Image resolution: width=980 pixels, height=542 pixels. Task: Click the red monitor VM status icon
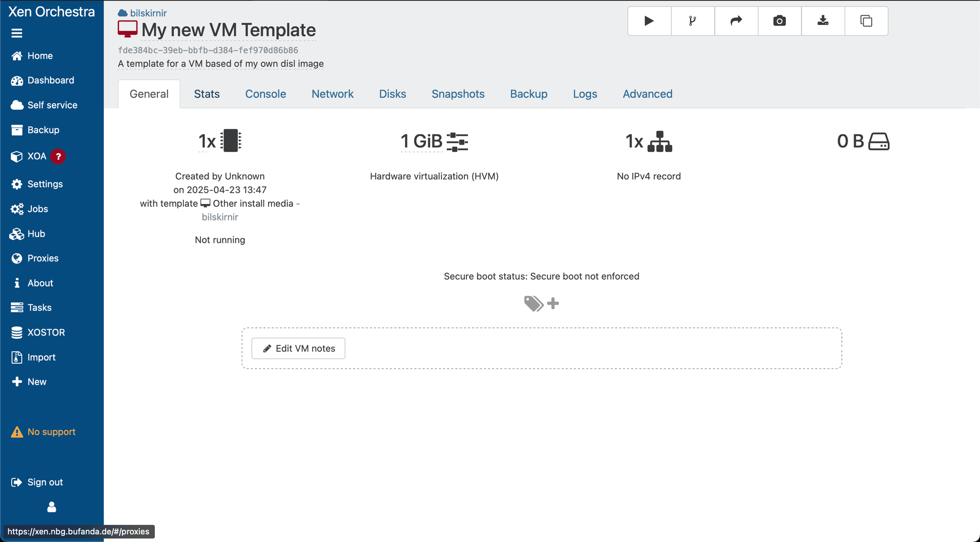pyautogui.click(x=127, y=29)
